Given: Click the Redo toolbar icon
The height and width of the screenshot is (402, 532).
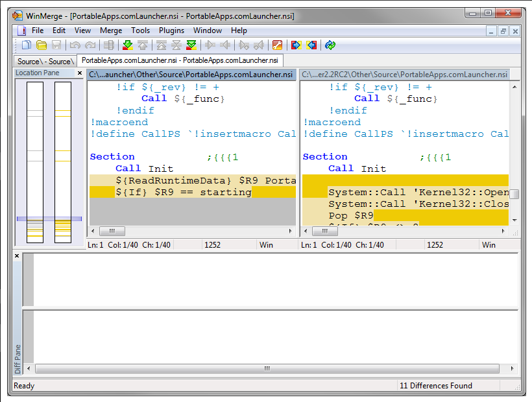Looking at the screenshot, I should point(90,45).
